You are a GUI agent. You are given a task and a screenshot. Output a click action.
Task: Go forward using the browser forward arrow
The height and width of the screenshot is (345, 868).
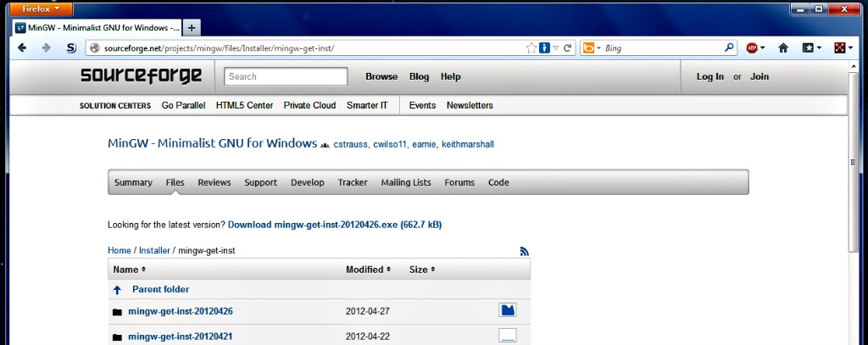pos(47,48)
